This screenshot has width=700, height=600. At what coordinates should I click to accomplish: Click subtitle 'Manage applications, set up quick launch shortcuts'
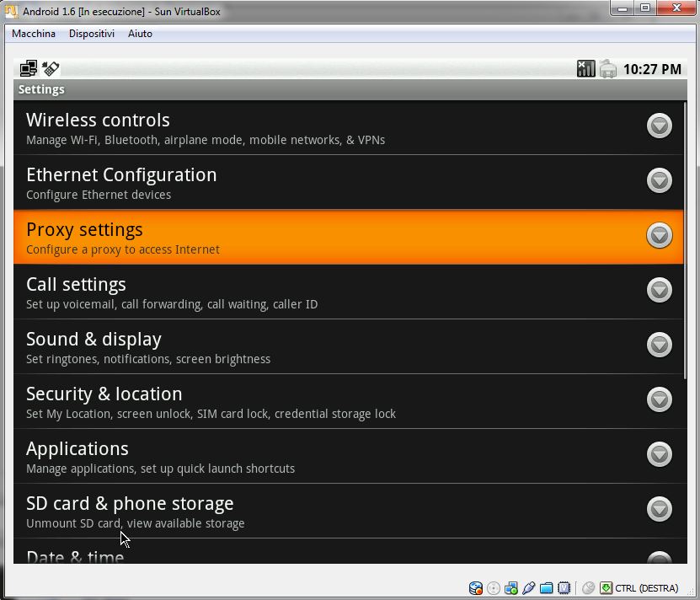160,469
